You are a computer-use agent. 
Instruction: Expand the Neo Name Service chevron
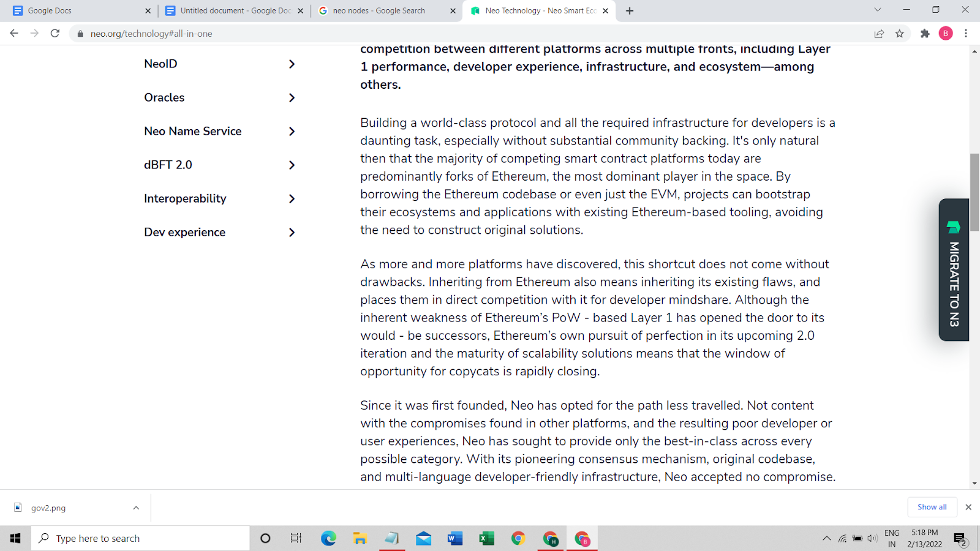(x=292, y=131)
